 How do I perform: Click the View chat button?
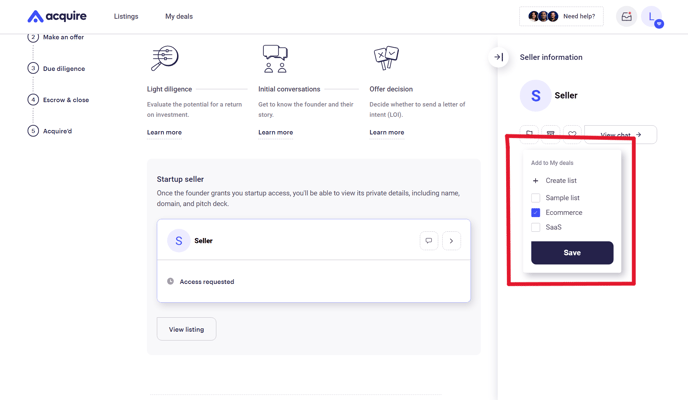(x=620, y=134)
